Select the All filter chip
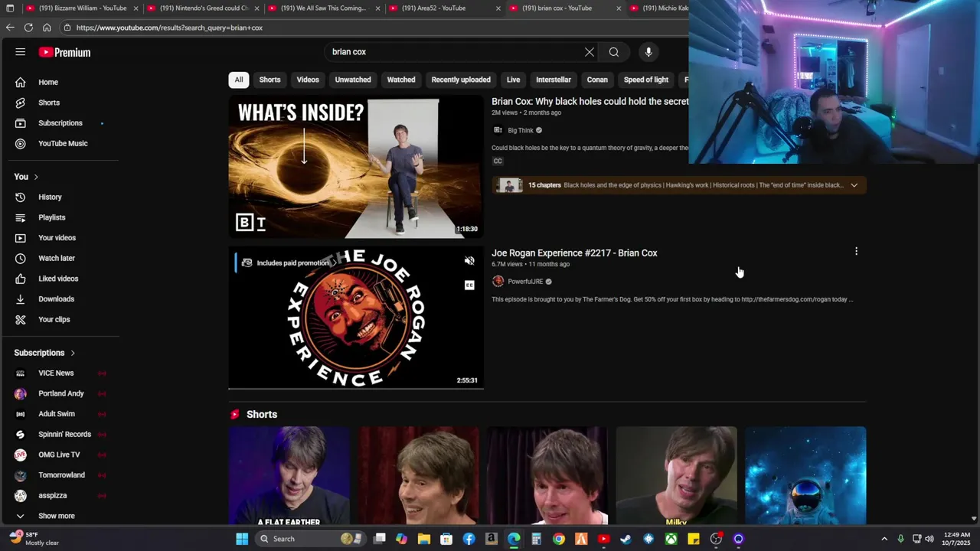Screen dimensions: 980x551 coord(239,80)
